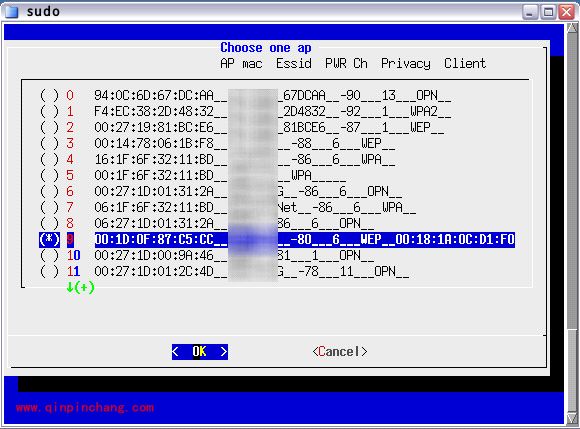Select radio button for AP 5
This screenshot has height=429, width=580.
pyautogui.click(x=49, y=175)
